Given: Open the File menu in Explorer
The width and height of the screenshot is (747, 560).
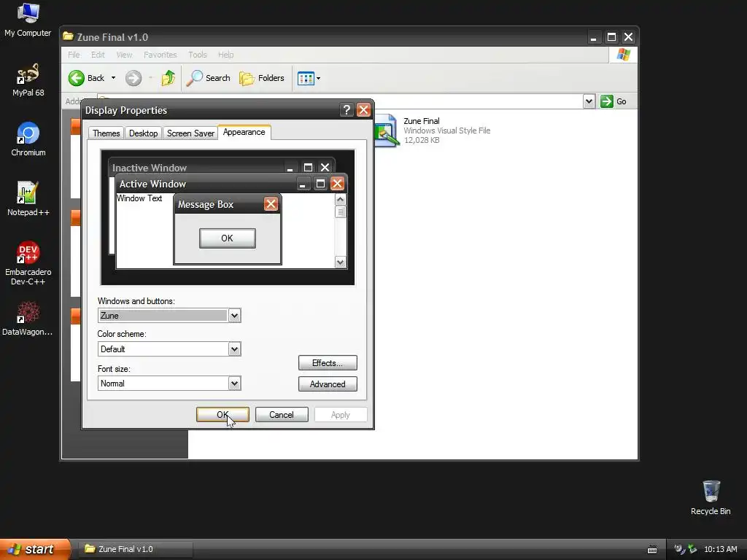Looking at the screenshot, I should 74,55.
